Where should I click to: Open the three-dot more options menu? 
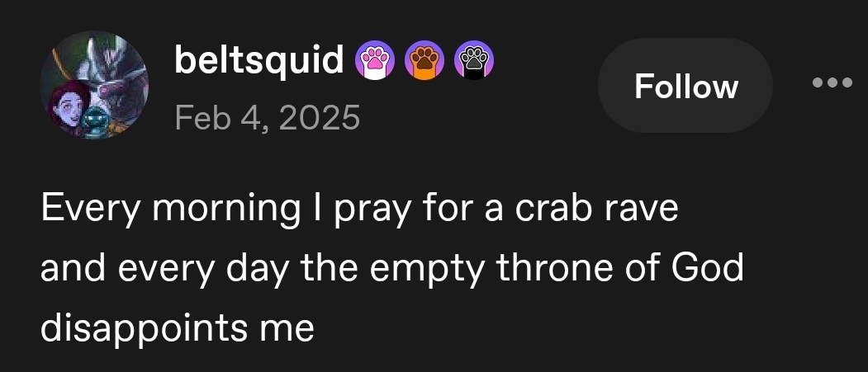click(x=831, y=82)
